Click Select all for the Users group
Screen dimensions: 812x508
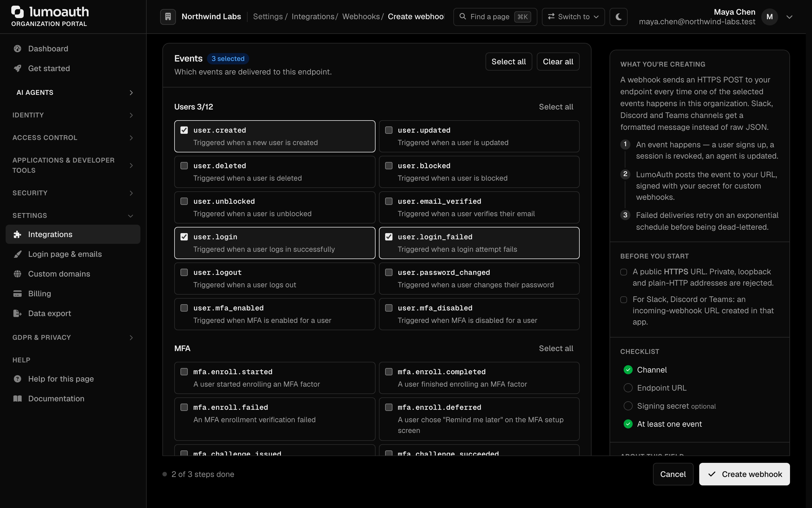(556, 107)
